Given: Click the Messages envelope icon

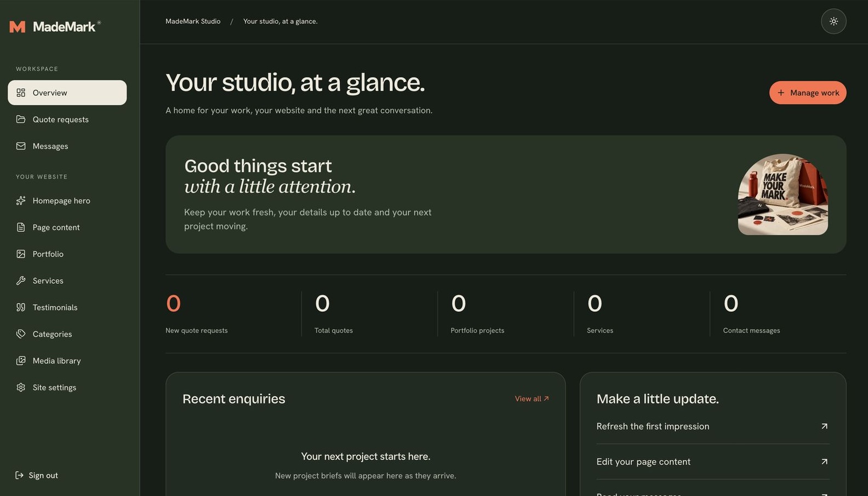Looking at the screenshot, I should [21, 146].
